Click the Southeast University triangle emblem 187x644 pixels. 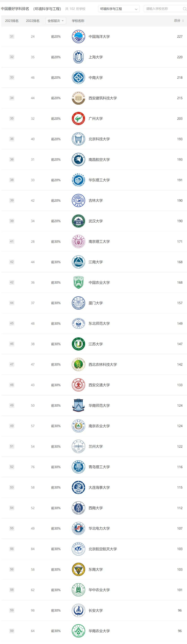(x=78, y=569)
